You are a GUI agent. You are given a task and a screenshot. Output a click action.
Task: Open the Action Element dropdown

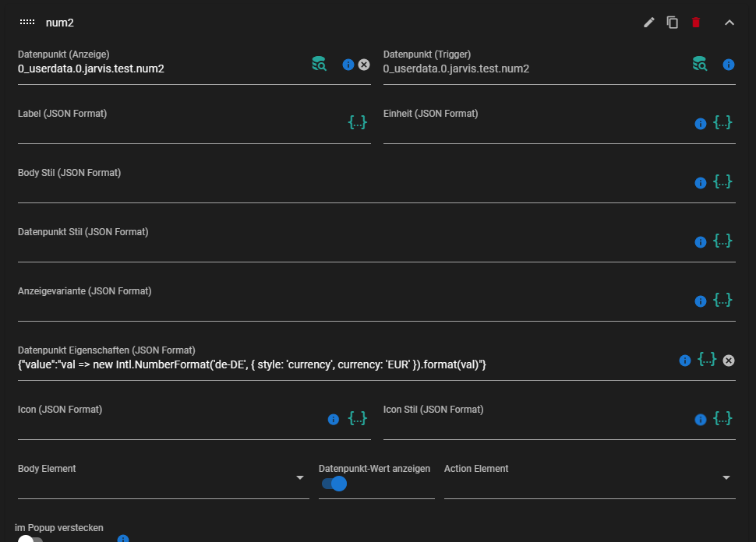[726, 478]
